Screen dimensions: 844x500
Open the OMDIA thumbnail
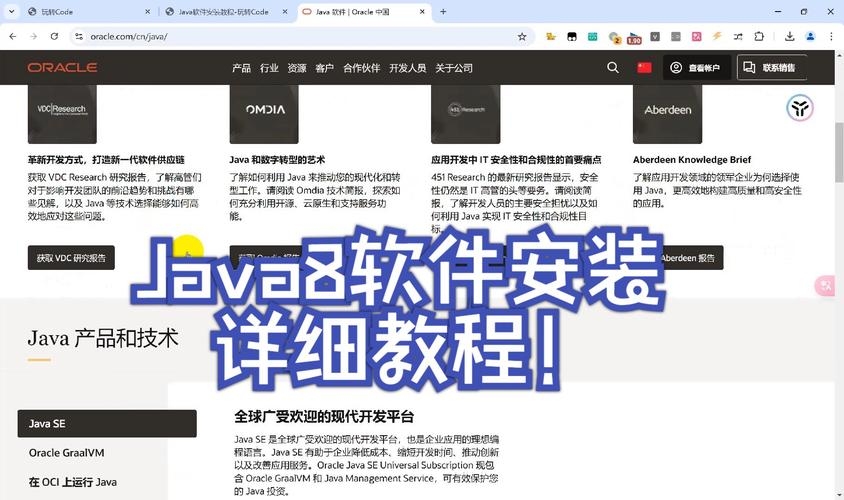click(264, 114)
